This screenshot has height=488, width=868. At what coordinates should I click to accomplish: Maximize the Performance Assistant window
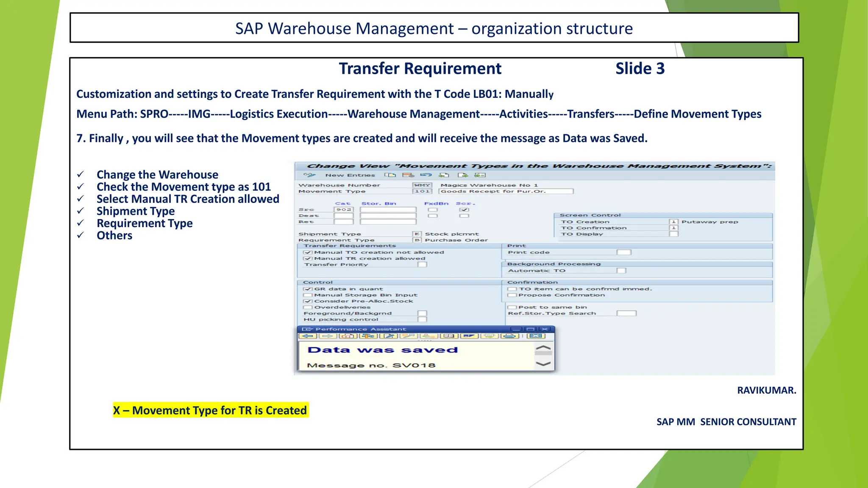[530, 329]
